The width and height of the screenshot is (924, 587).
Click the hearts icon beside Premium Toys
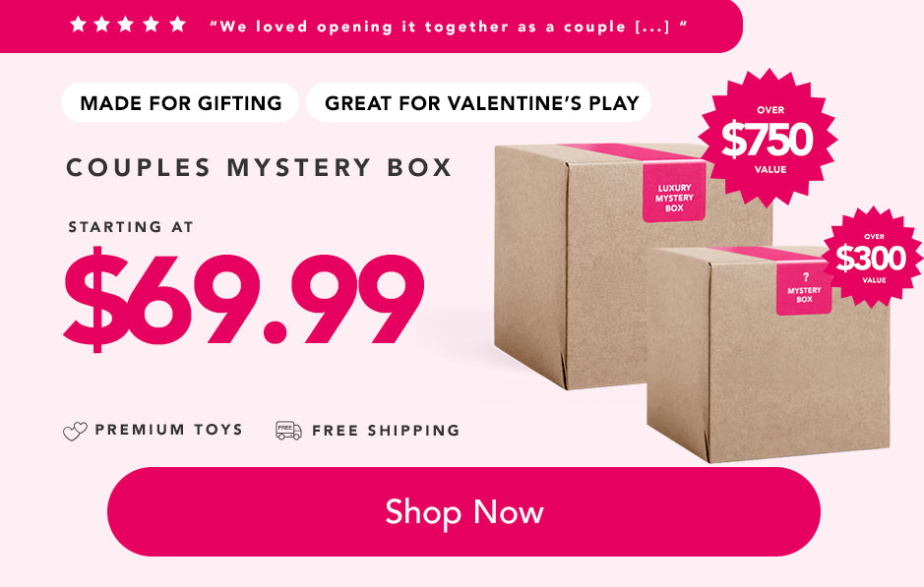(75, 432)
